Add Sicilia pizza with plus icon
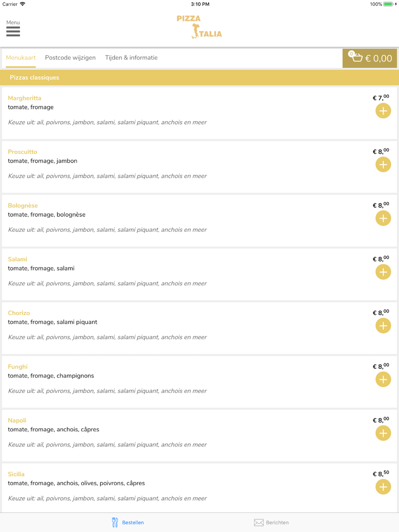Screen dimensions: 399x532 [x=383, y=487]
